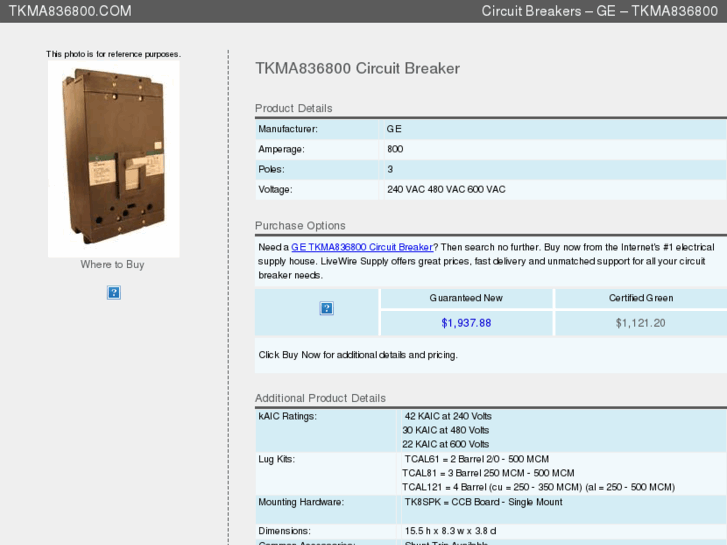727x545 pixels.
Task: Click the question mark icon under Where to Buy
Action: tap(114, 293)
